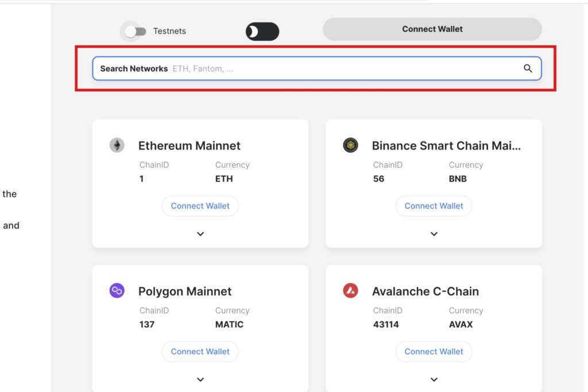Click the MATIC currency value

tap(229, 324)
